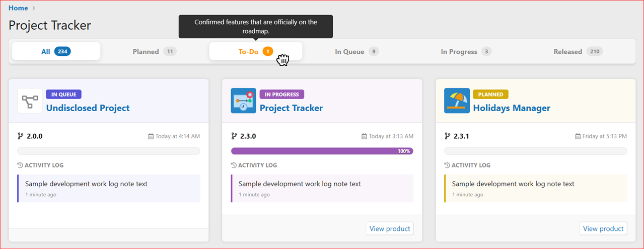Click the log note in Holidays Manager card

536,188
